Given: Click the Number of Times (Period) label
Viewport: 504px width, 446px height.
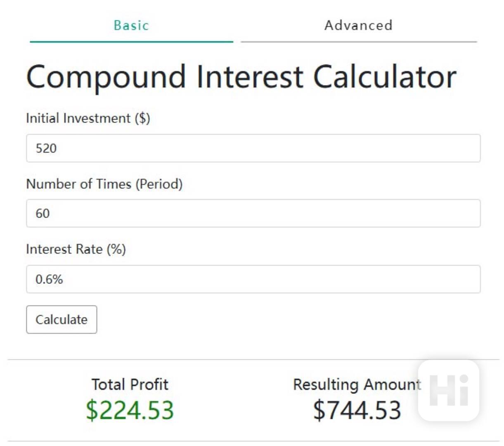Looking at the screenshot, I should tap(104, 184).
